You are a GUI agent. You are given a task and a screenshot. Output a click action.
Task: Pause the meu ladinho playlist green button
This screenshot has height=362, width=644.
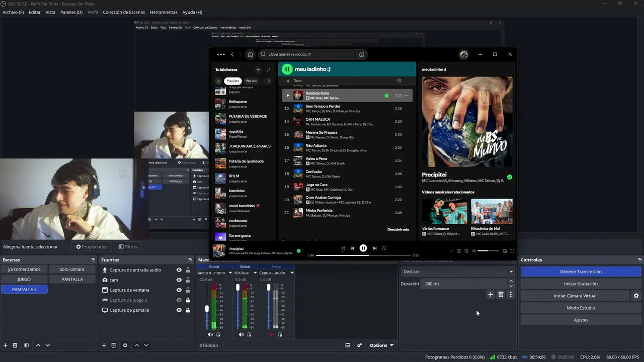pyautogui.click(x=287, y=69)
